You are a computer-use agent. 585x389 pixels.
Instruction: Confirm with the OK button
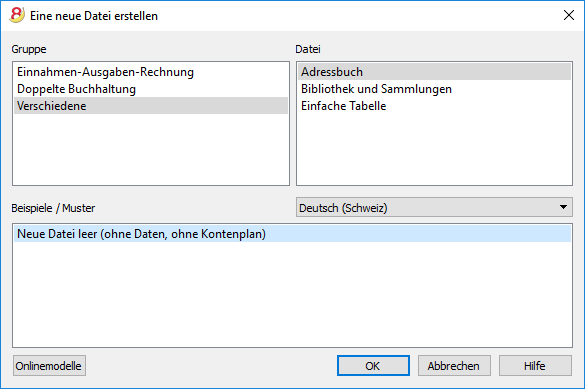[373, 366]
